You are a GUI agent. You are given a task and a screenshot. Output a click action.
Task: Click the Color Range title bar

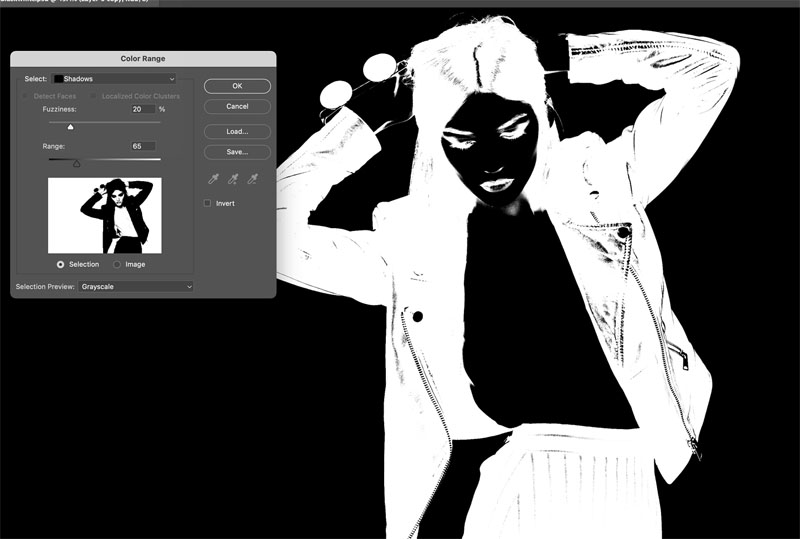pyautogui.click(x=143, y=59)
